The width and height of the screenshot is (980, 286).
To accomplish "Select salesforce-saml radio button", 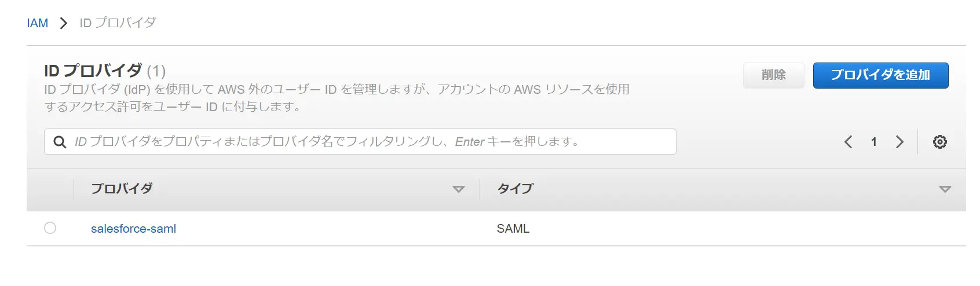I will [x=50, y=228].
